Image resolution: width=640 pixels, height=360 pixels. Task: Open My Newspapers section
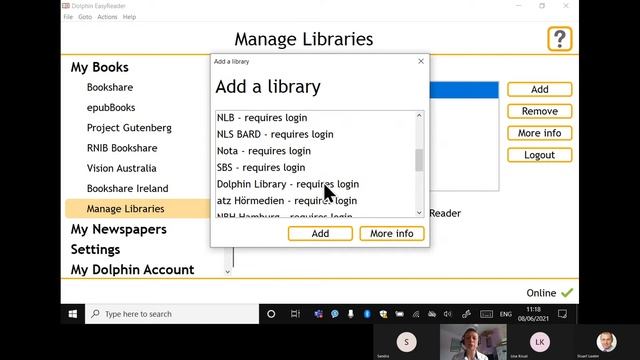tap(118, 229)
